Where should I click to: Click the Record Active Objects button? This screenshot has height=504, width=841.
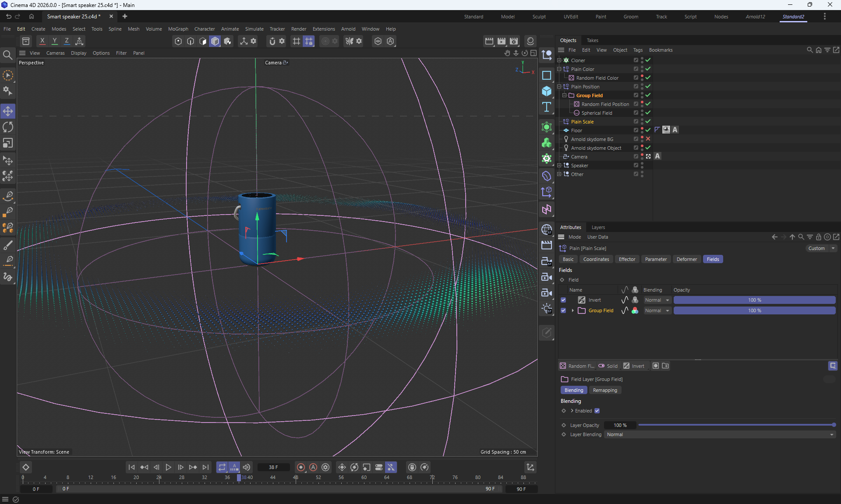point(301,467)
